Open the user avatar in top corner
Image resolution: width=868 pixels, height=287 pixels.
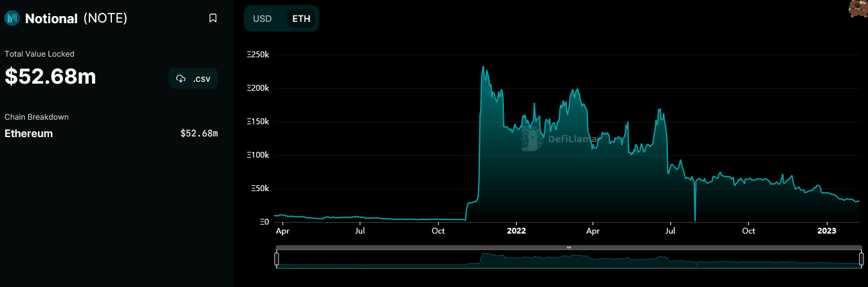pos(858,8)
